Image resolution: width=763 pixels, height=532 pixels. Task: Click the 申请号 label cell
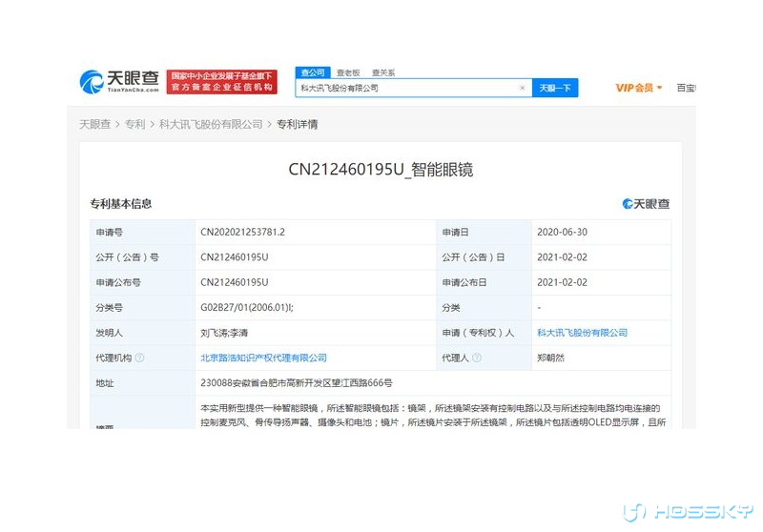click(142, 232)
